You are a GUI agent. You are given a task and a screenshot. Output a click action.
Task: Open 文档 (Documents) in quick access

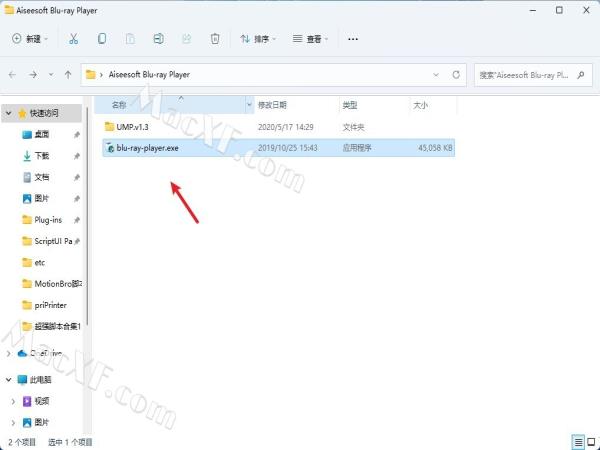(42, 177)
